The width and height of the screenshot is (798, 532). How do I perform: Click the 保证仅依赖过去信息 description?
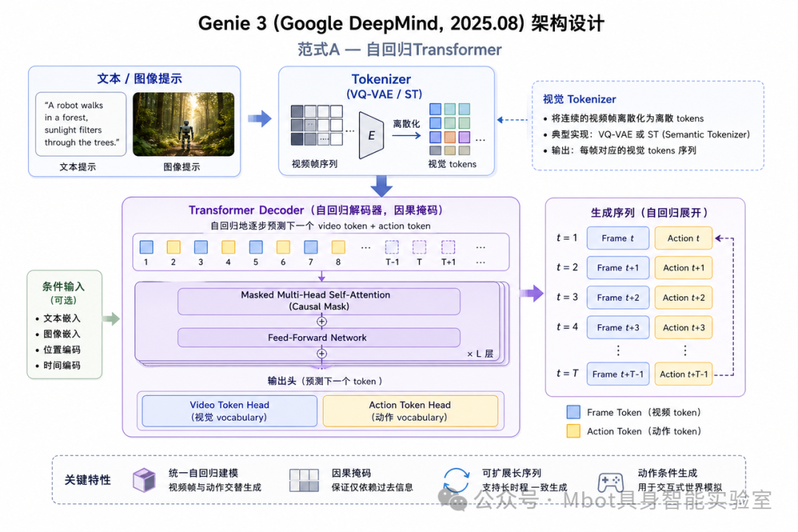coord(372,487)
